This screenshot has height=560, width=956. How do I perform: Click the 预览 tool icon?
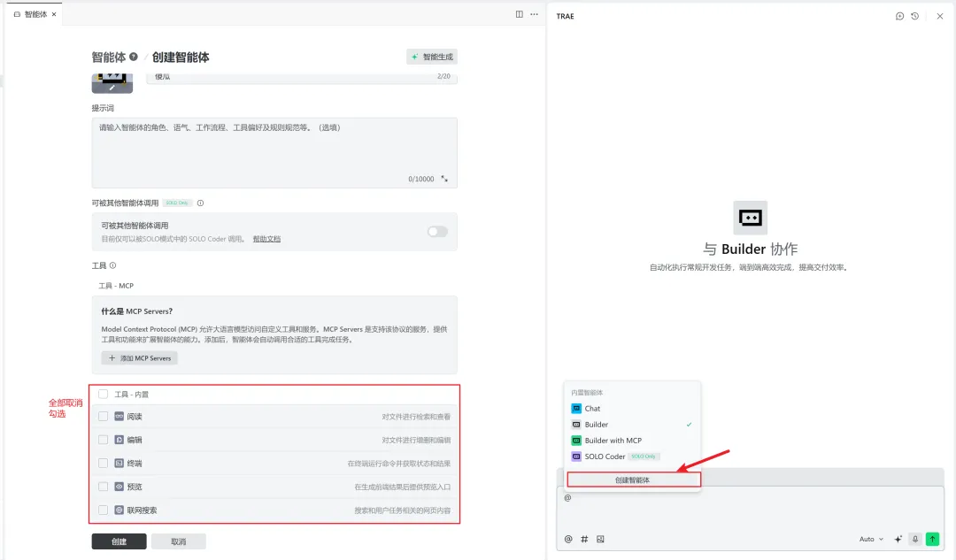pos(119,487)
